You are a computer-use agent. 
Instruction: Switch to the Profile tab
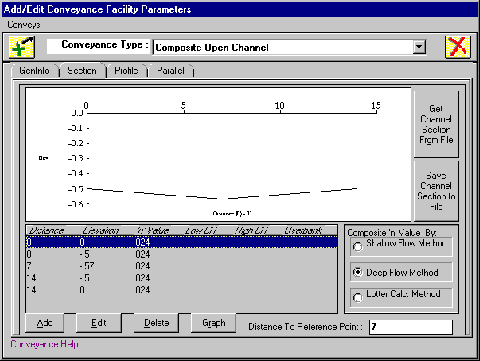pos(126,71)
